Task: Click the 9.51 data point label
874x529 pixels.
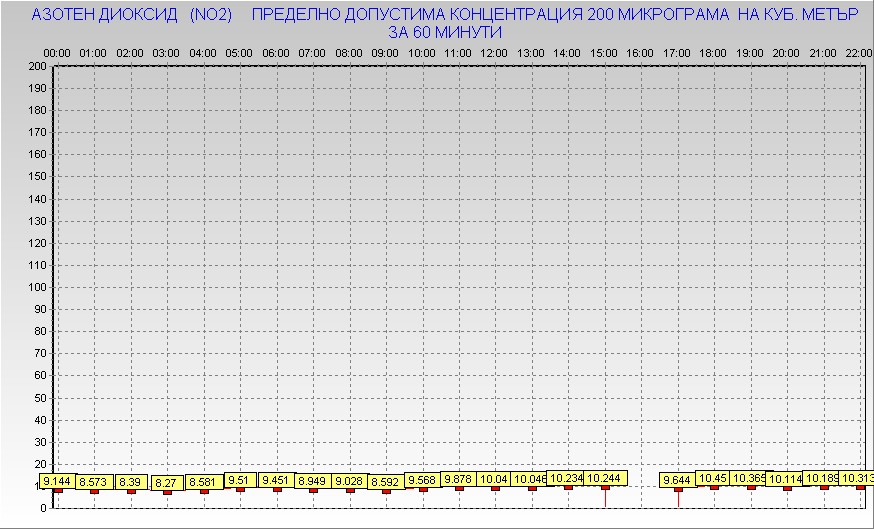Action: tap(239, 480)
